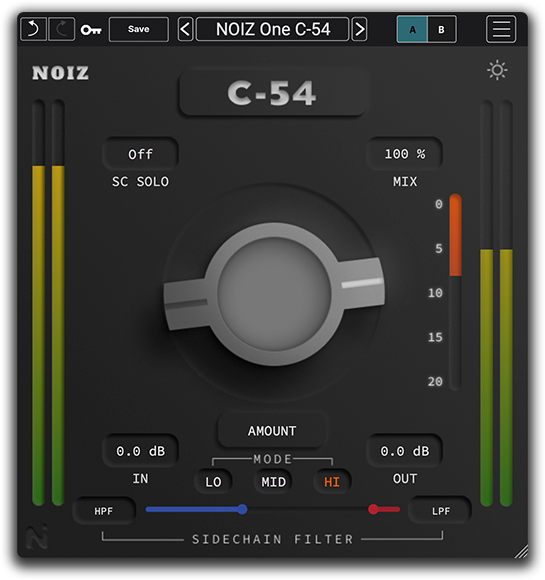Click the IN 0.0 dB field
The image size is (545, 580).
coord(141,451)
